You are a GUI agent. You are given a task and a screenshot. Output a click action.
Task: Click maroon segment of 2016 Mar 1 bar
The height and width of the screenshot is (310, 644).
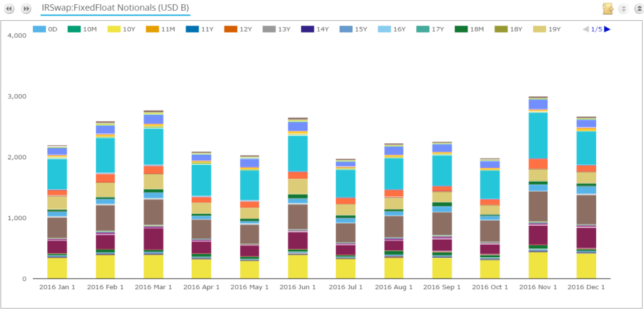pyautogui.click(x=153, y=238)
